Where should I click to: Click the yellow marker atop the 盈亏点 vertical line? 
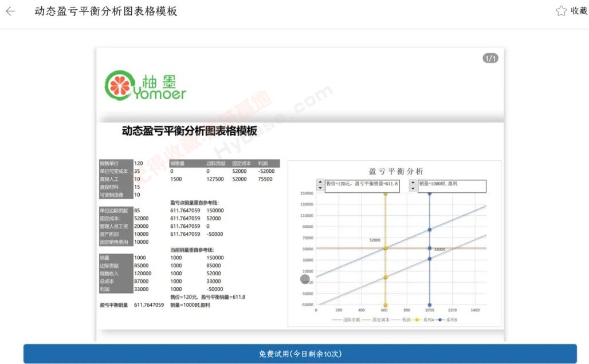[x=386, y=193]
